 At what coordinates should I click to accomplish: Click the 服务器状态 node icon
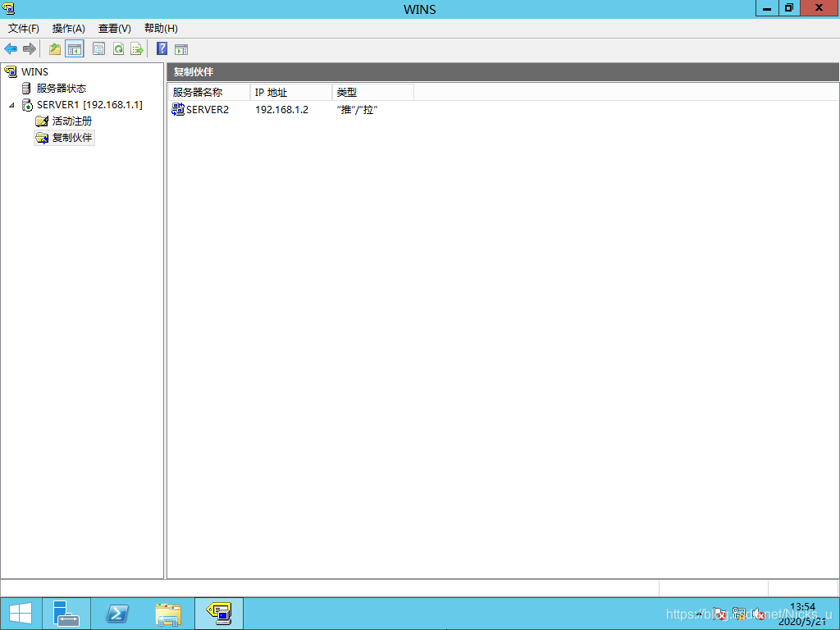tap(26, 89)
